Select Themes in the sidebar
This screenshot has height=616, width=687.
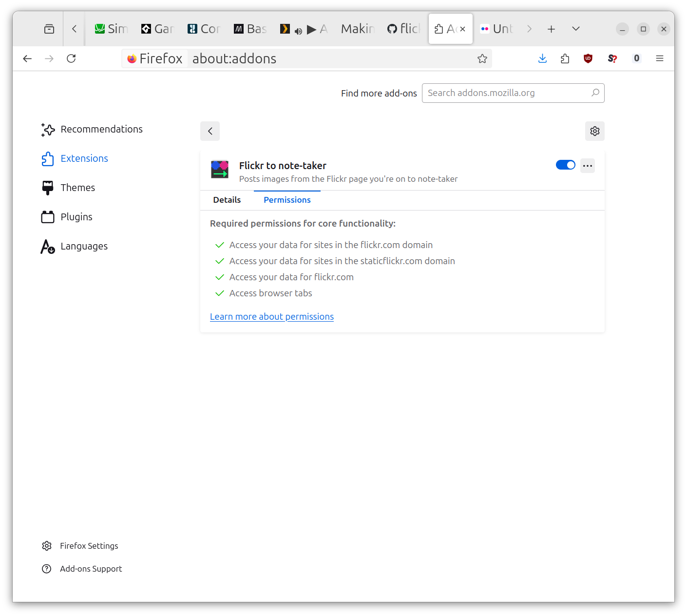pyautogui.click(x=77, y=187)
